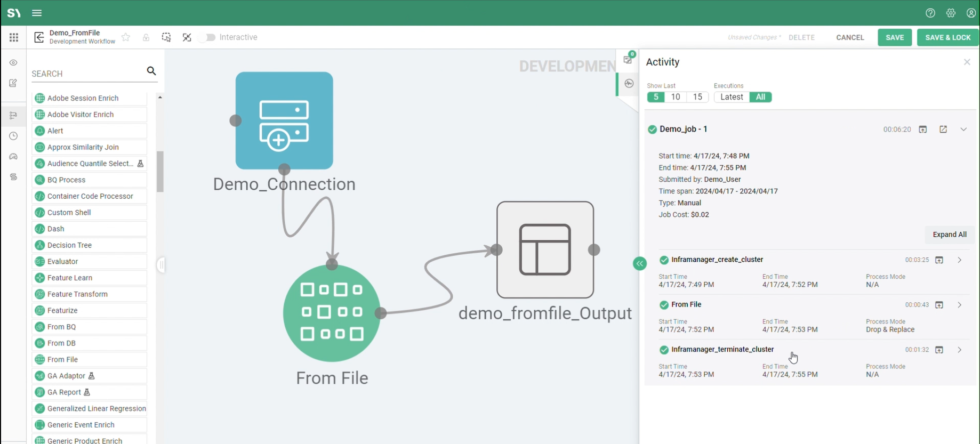The width and height of the screenshot is (980, 444).
Task: Click the Demo_Connection node icon
Action: tap(284, 120)
